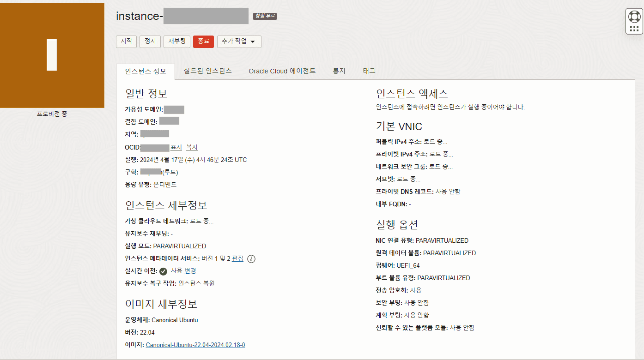Click 변경 link for 실시간 이전

coord(190,271)
